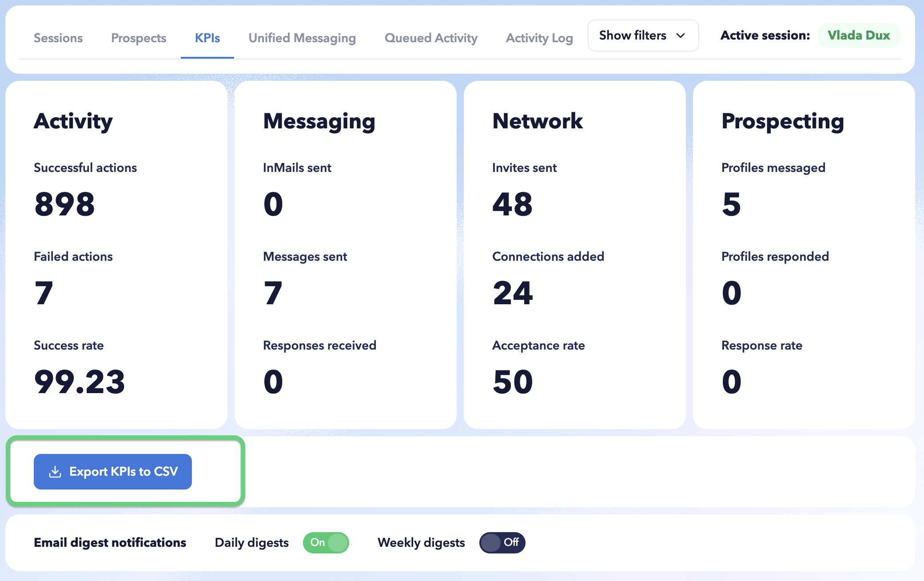Click the Acceptance rate value 50
Screen dimensions: 924x581
click(x=513, y=382)
